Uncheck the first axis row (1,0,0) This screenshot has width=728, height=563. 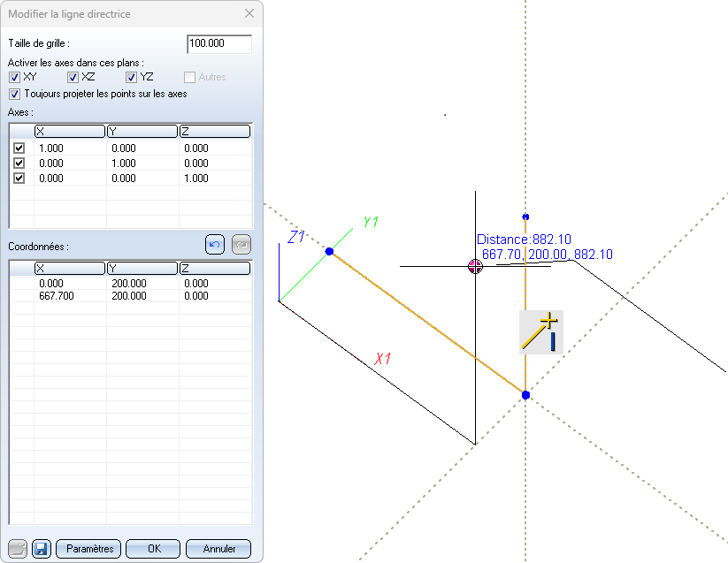point(19,148)
